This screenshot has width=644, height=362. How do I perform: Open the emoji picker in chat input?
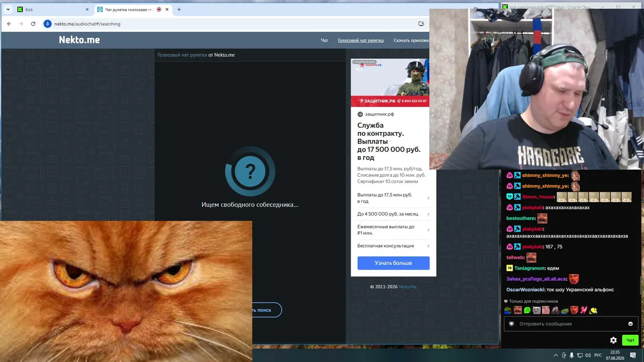coord(630,324)
